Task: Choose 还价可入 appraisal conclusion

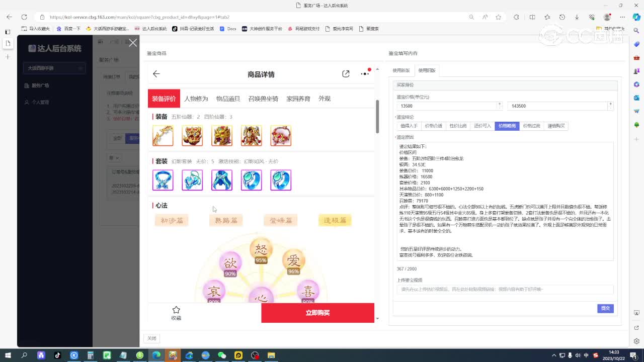Action: click(x=482, y=126)
